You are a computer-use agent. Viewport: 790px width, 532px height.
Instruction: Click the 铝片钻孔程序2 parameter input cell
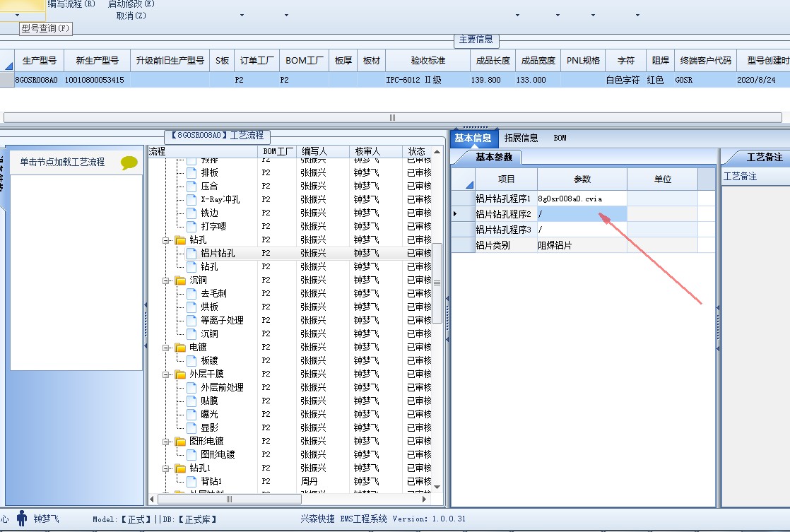click(582, 214)
